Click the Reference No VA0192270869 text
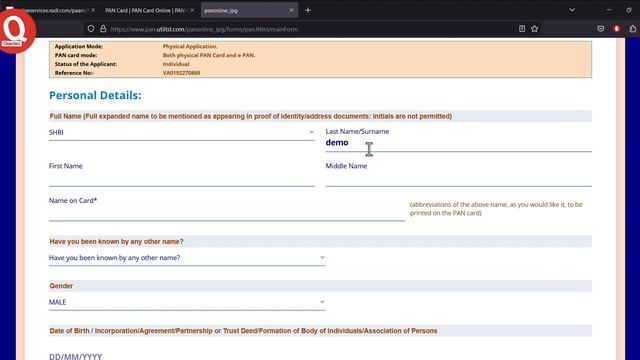This screenshot has height=360, width=640. click(181, 73)
